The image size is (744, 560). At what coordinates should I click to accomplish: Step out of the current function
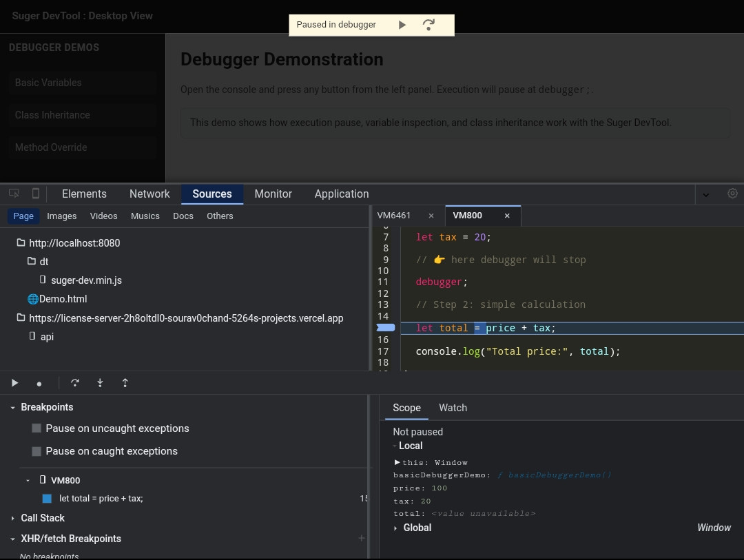125,382
